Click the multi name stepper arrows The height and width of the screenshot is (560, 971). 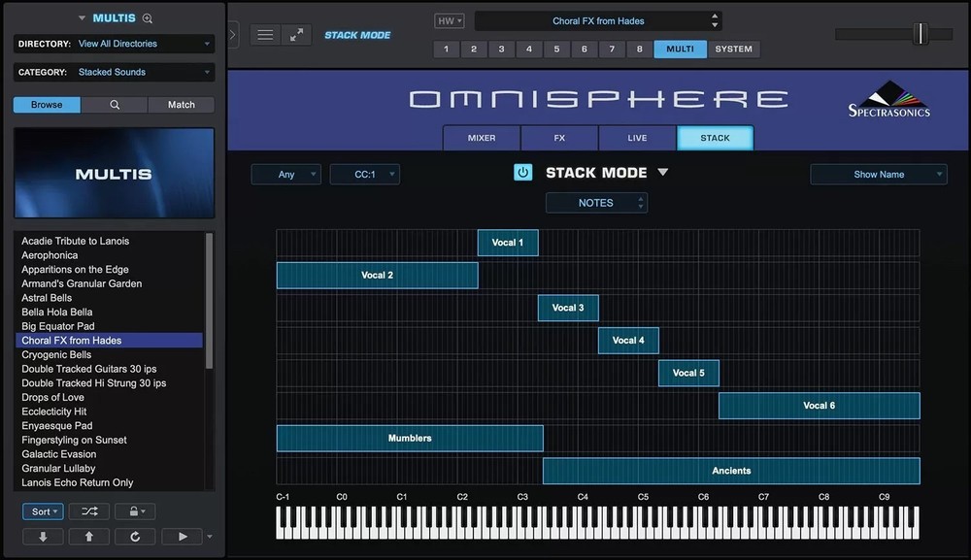715,20
